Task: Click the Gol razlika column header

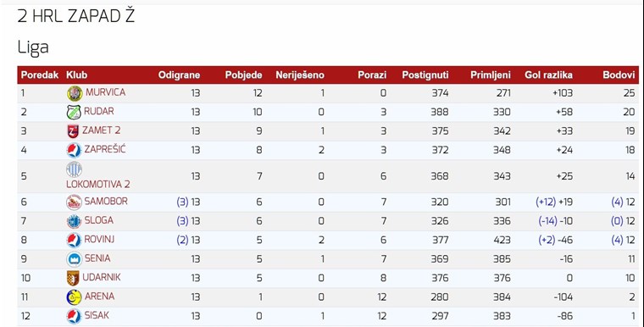Action: click(x=548, y=75)
